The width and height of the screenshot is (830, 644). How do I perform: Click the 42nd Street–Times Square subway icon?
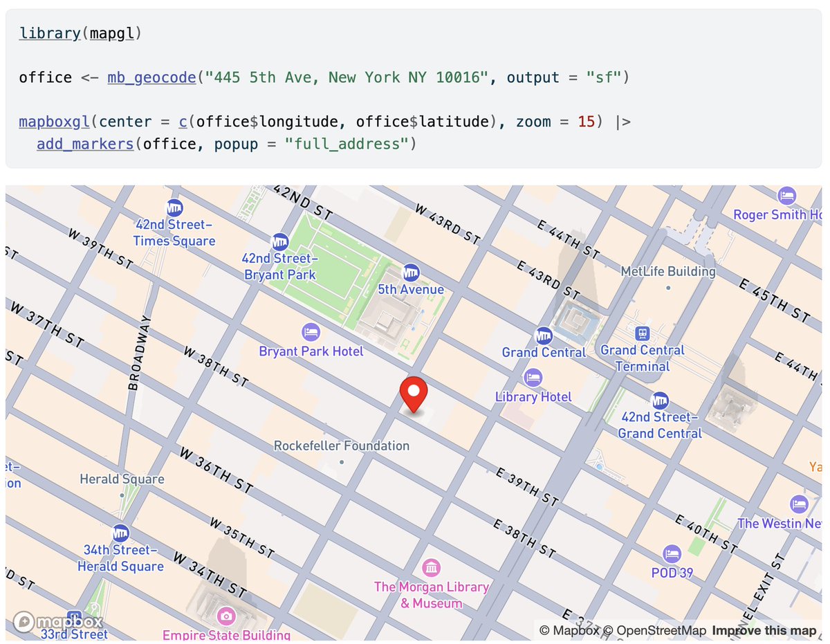click(x=174, y=208)
